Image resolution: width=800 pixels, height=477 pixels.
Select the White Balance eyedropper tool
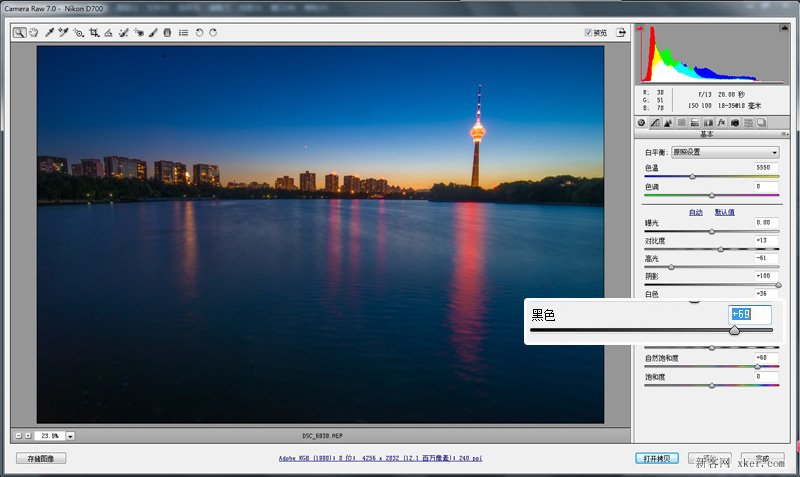(49, 33)
